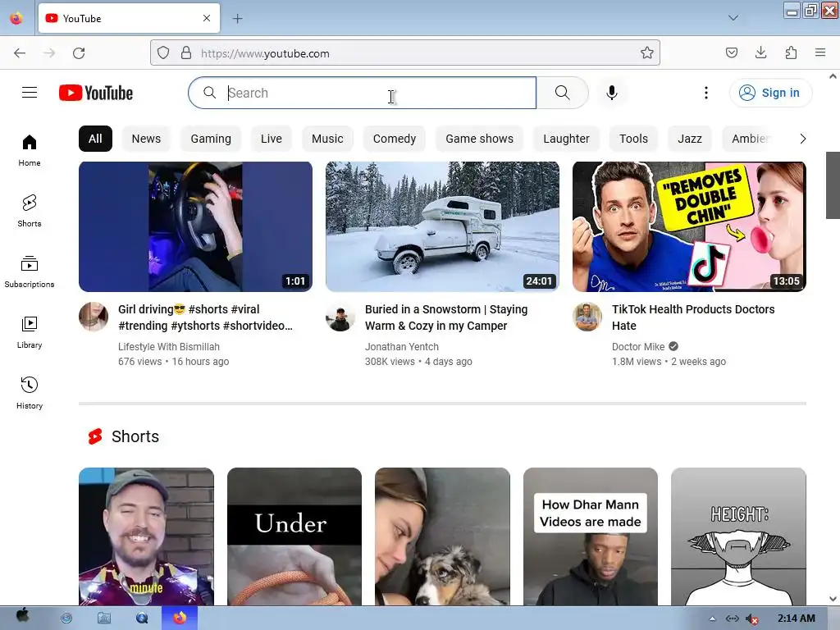Screen dimensions: 840x630
Task: Select the All filter chip
Action: 95,139
